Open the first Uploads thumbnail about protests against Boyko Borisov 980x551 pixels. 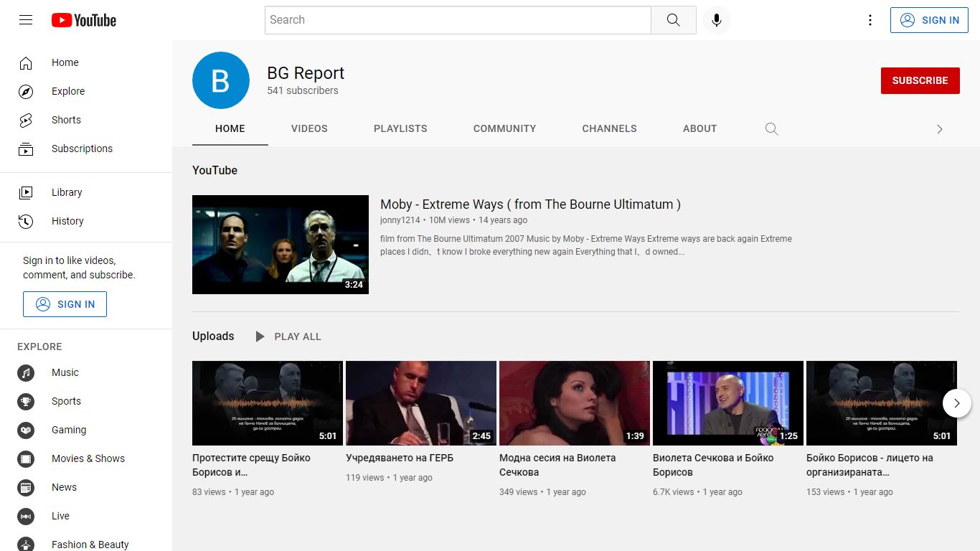pyautogui.click(x=268, y=403)
